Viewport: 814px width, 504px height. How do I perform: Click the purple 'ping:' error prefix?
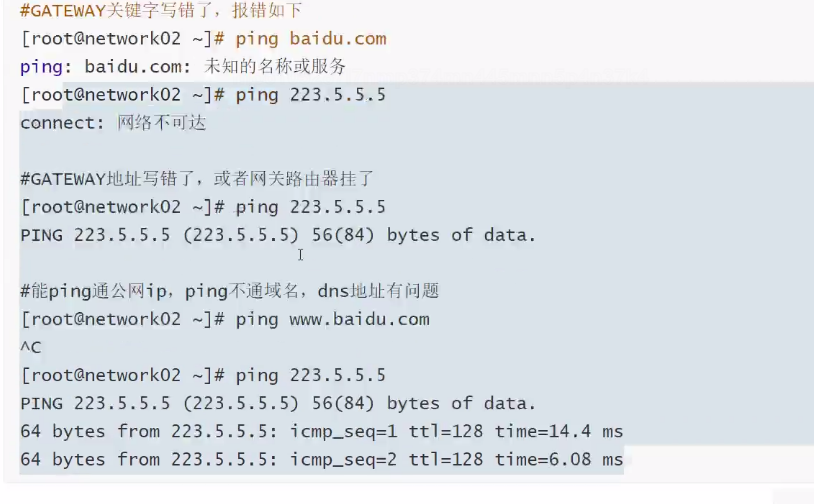tap(46, 67)
